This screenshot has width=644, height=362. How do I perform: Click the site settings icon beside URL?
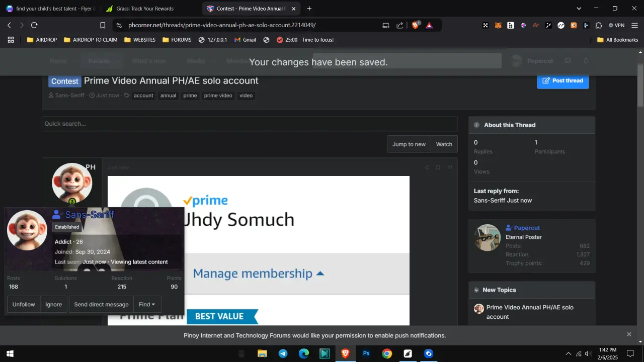pyautogui.click(x=118, y=25)
